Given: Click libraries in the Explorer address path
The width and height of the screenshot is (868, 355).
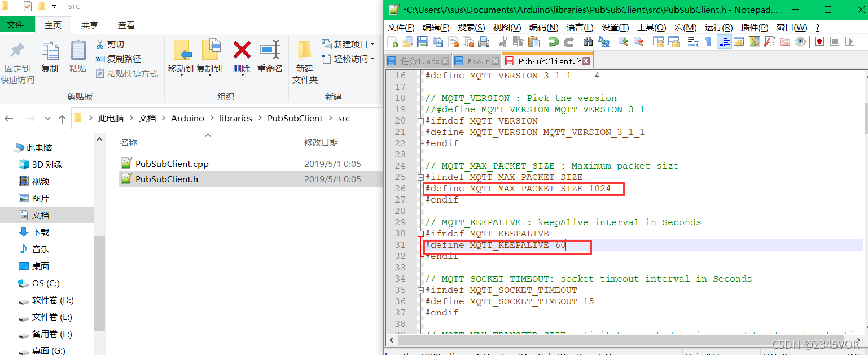Looking at the screenshot, I should click(x=236, y=118).
